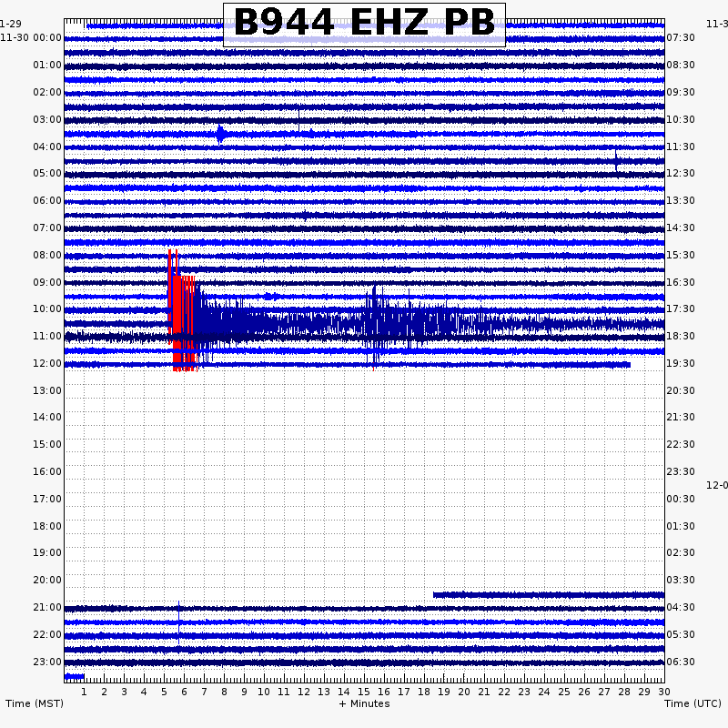728x728 pixels.
Task: Click the 07:30 UTC time label
Action: click(x=681, y=37)
